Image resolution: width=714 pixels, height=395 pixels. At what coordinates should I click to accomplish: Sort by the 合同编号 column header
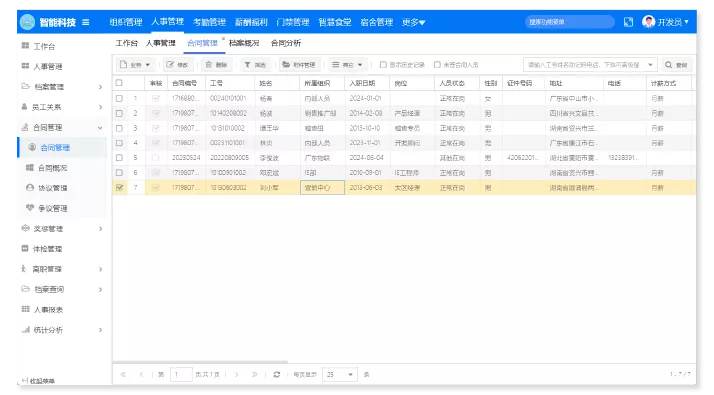point(184,83)
